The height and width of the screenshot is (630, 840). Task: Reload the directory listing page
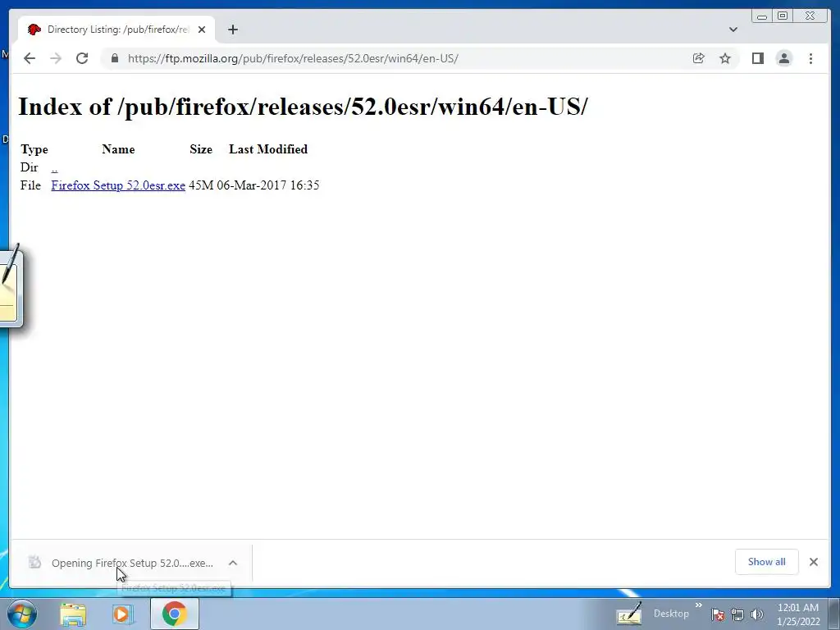coord(82,58)
